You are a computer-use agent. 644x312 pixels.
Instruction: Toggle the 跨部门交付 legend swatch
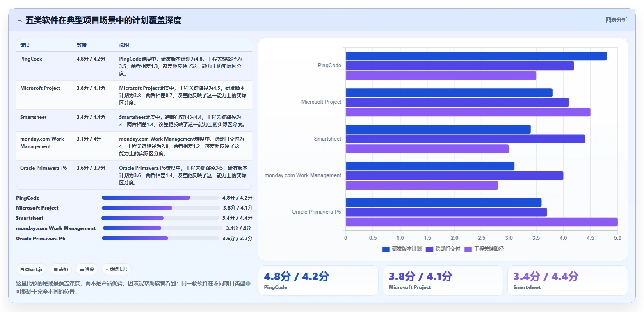pos(429,249)
